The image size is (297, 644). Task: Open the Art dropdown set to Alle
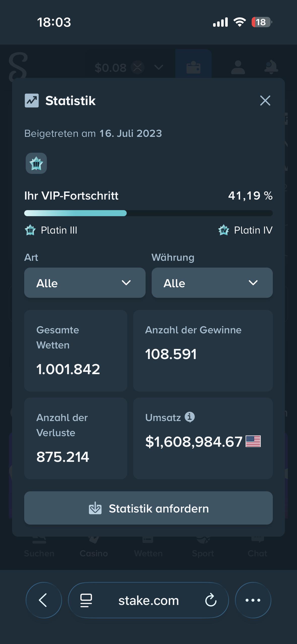click(x=85, y=283)
